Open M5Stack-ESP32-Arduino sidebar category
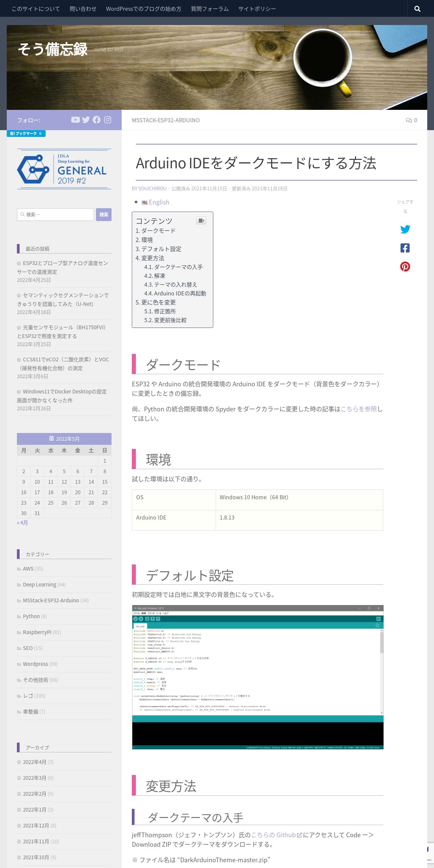434x868 pixels. 51,601
